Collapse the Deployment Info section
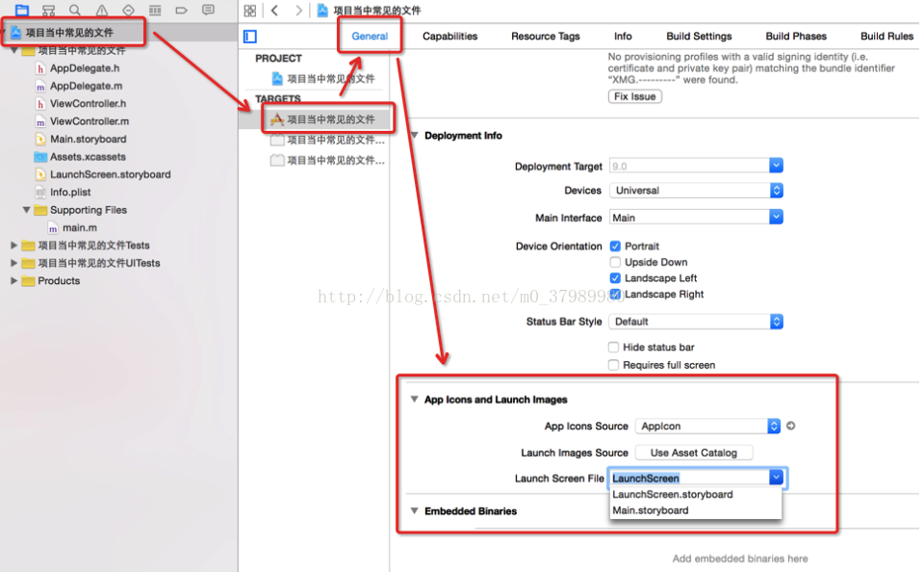 pos(414,136)
